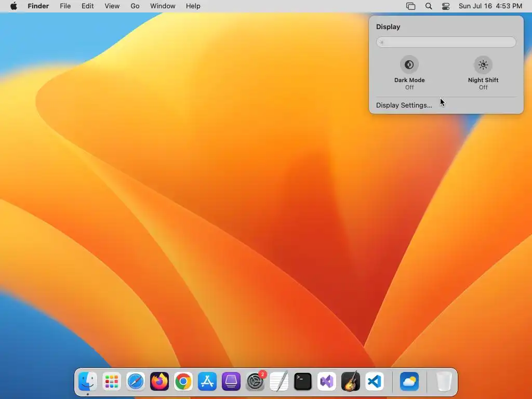Open the App Store from the Dock
The image size is (532, 399).
click(x=207, y=381)
